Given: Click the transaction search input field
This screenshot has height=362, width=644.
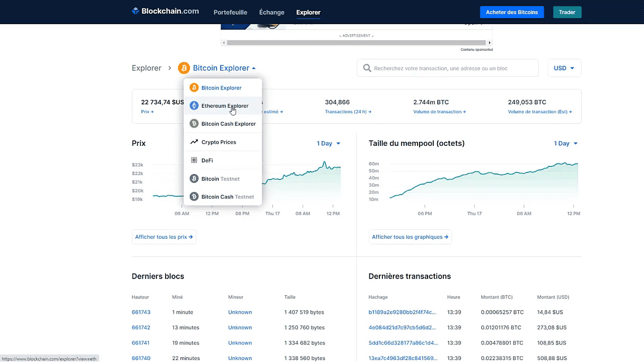Looking at the screenshot, I should [x=448, y=68].
